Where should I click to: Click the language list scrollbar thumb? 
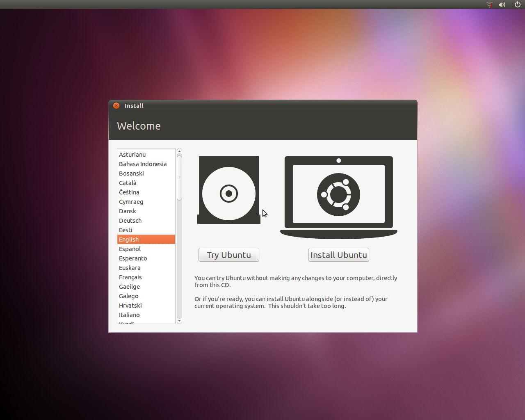(179, 178)
